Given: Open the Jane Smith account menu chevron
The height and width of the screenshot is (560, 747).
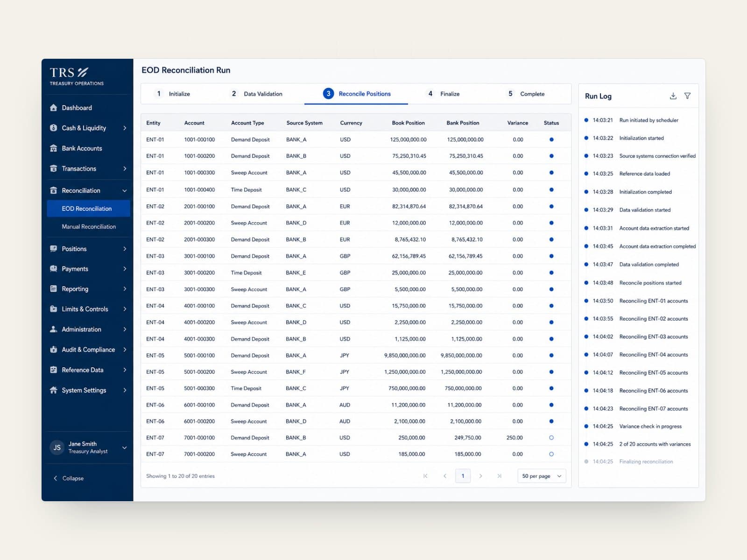Looking at the screenshot, I should click(125, 448).
